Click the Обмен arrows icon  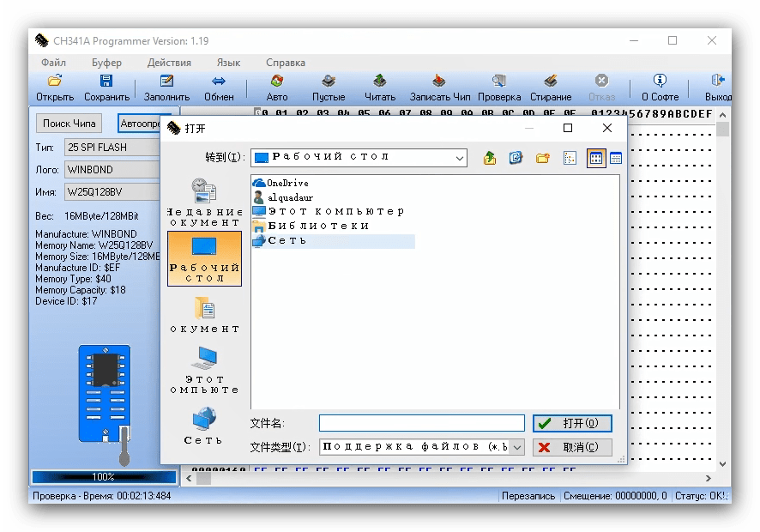pos(219,81)
